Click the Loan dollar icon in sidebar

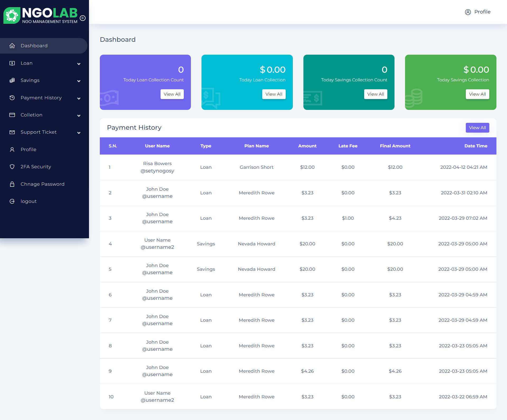click(12, 63)
